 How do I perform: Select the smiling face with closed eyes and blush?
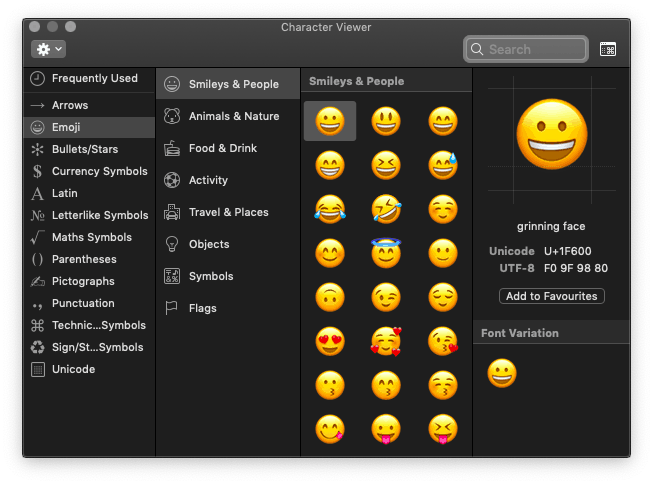click(x=443, y=209)
